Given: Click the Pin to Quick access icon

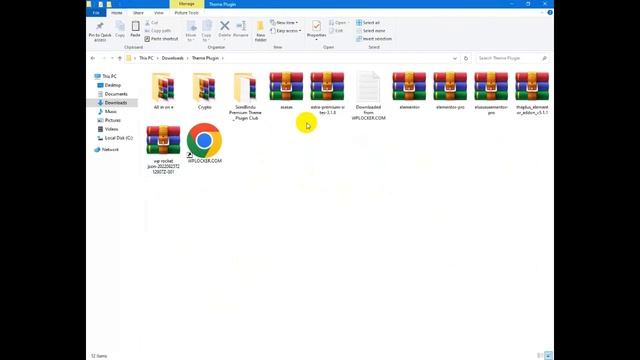Looking at the screenshot, I should coord(100,27).
